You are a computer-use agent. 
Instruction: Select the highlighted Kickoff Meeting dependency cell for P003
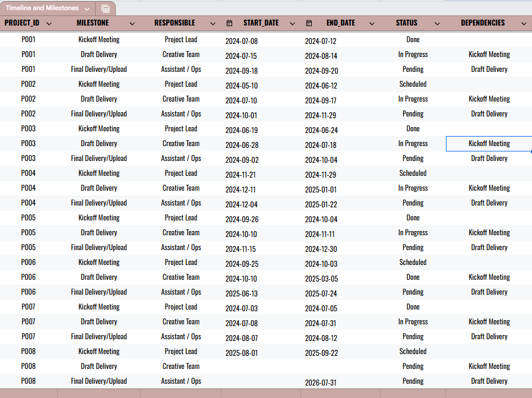pyautogui.click(x=489, y=144)
